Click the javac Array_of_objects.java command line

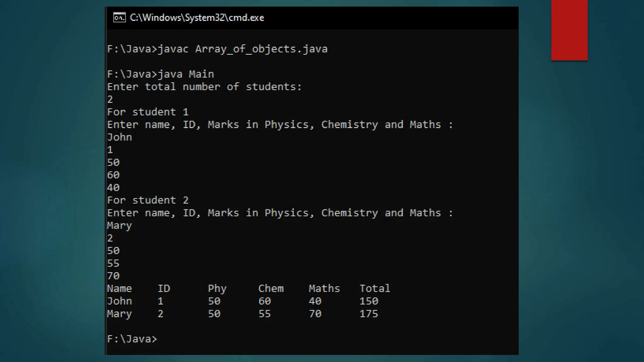point(217,49)
